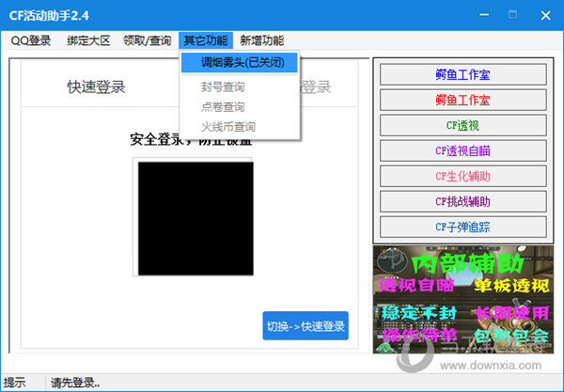Close the CF活动助手2.4 window
This screenshot has width=564, height=392.
[545, 15]
